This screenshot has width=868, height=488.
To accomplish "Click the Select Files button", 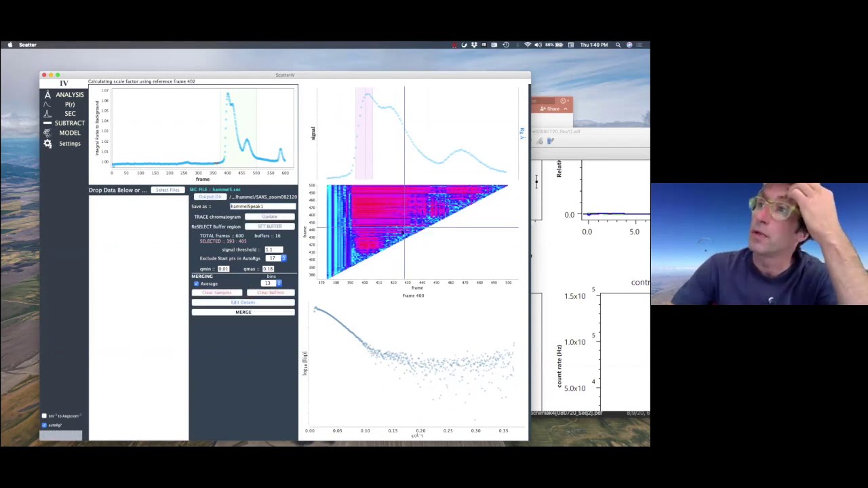I will tap(167, 190).
